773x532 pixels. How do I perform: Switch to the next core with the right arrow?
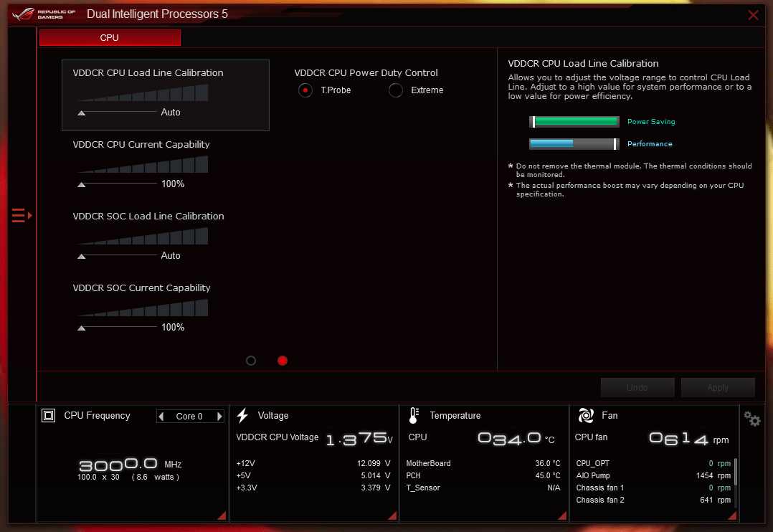tap(219, 416)
